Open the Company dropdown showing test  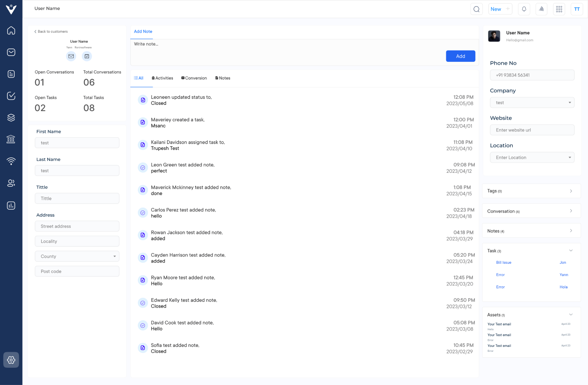coord(532,102)
